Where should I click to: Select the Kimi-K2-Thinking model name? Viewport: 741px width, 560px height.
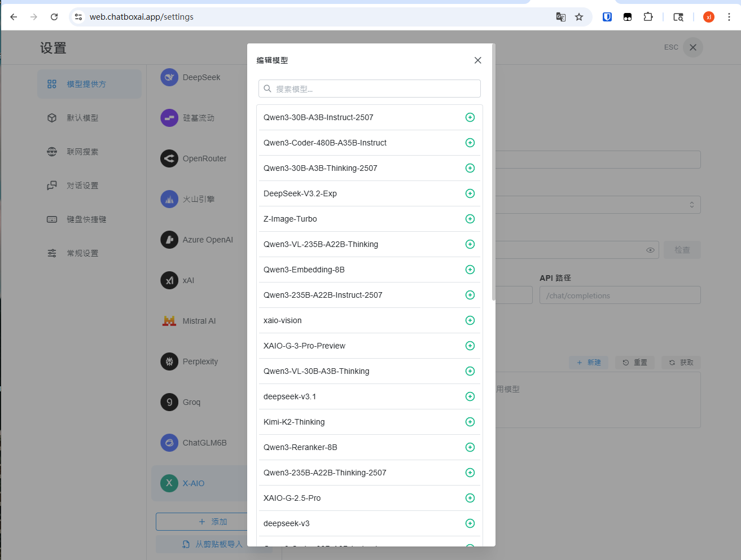point(294,422)
